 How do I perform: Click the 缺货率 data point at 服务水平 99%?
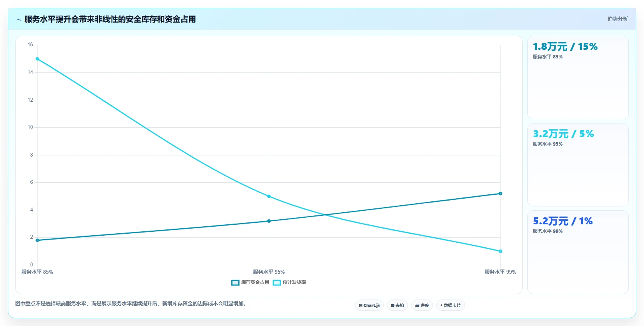[x=500, y=251]
